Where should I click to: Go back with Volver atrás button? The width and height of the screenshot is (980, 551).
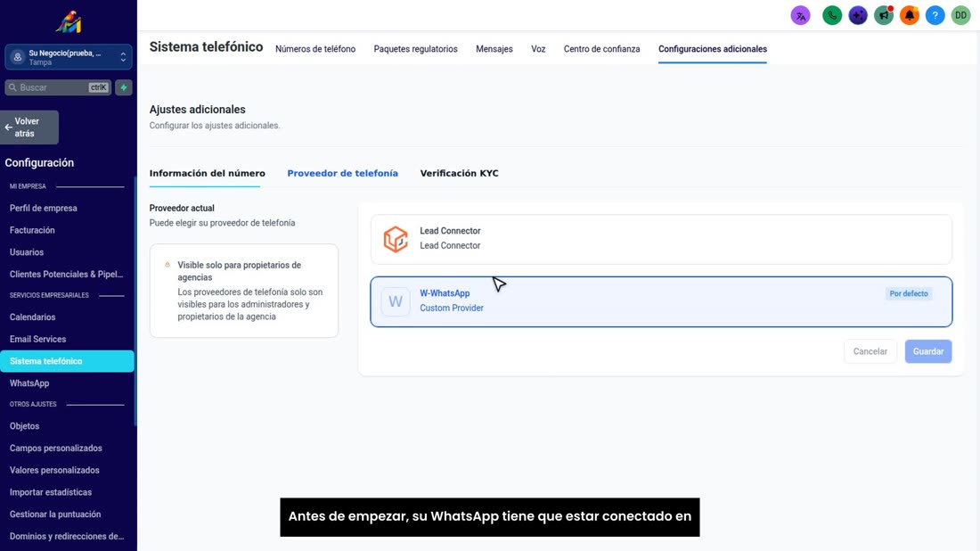tap(29, 127)
